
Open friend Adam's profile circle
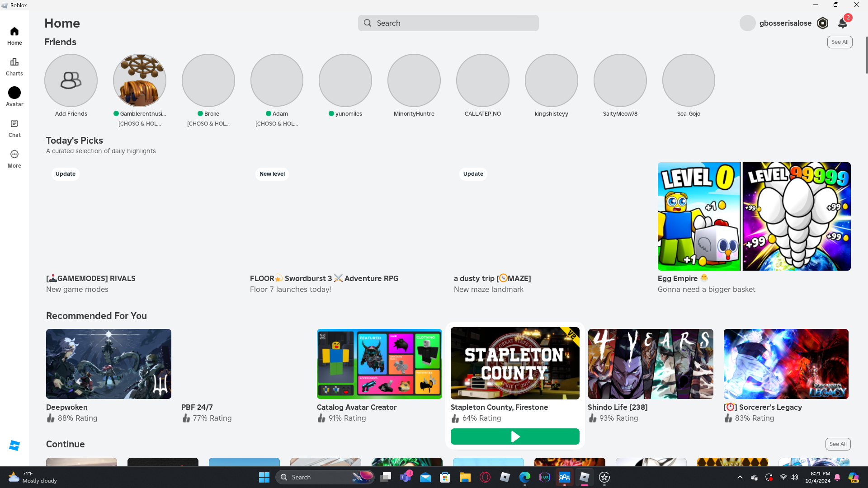tap(277, 80)
